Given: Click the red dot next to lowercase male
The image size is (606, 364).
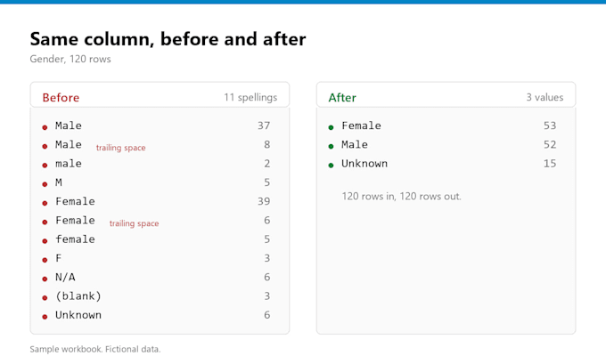Looking at the screenshot, I should pos(45,166).
